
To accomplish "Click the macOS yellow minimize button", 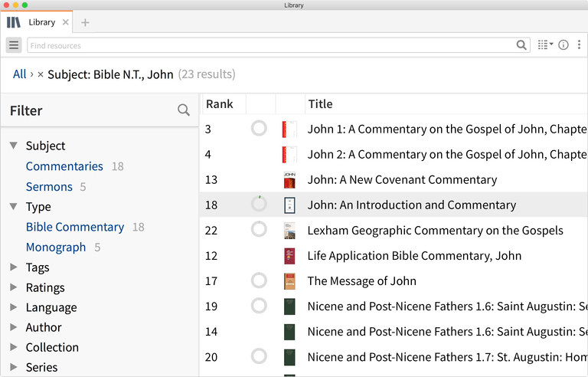I will click(x=16, y=5).
